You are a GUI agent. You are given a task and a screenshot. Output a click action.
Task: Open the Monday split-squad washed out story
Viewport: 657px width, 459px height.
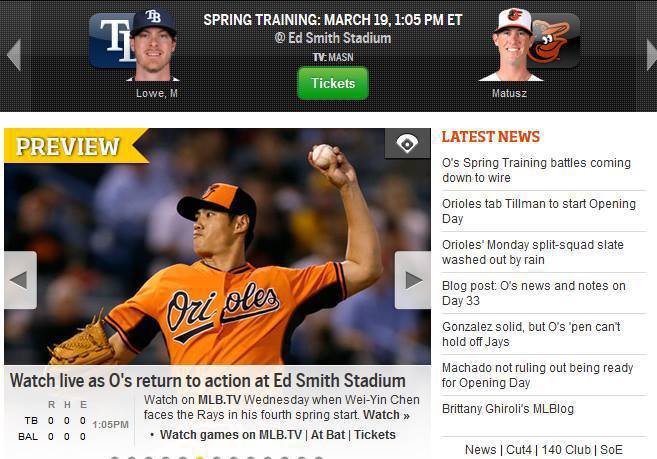pos(533,252)
